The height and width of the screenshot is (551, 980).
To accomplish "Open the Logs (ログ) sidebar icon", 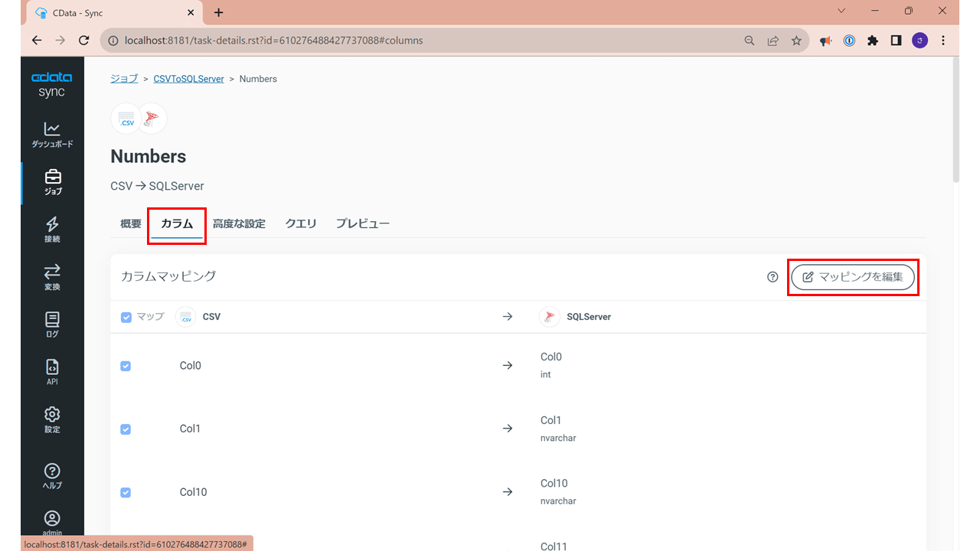I will tap(52, 324).
